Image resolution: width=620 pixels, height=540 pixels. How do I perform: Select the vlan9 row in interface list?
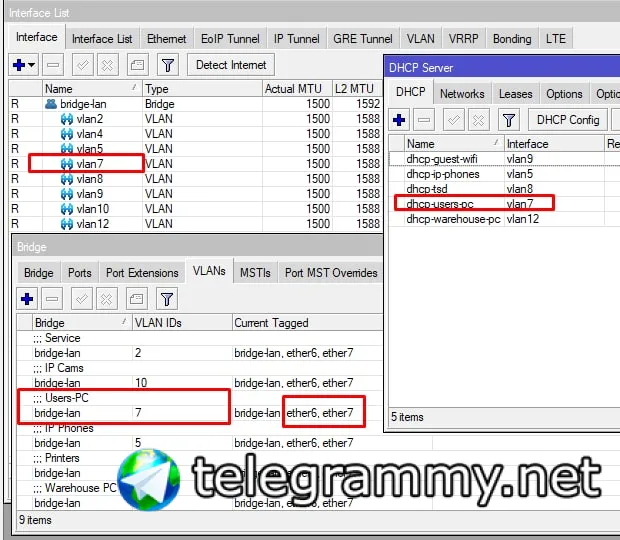tap(195, 194)
